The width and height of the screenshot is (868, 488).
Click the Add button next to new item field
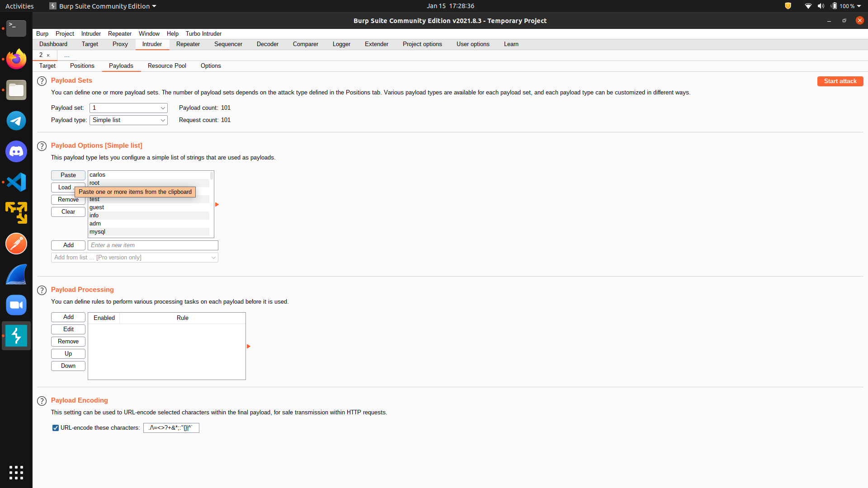[x=68, y=245]
